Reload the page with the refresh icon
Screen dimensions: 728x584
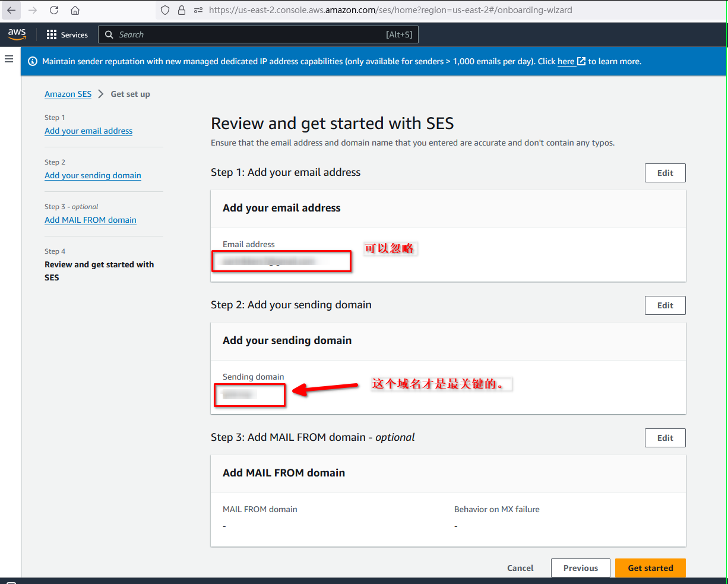point(54,10)
